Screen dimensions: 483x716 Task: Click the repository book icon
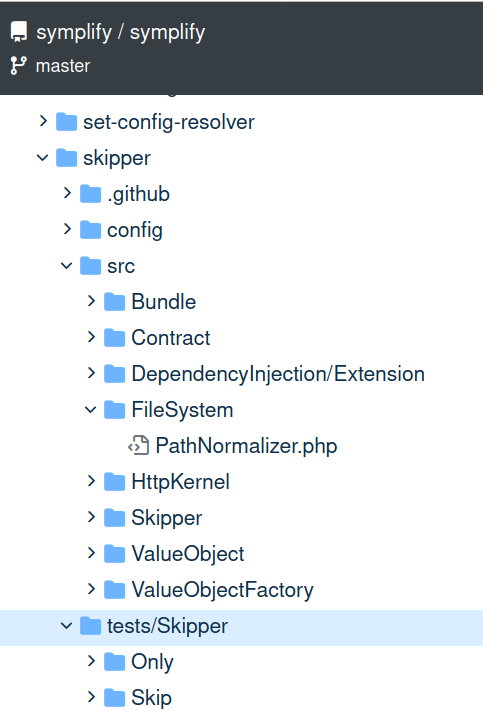[x=19, y=32]
